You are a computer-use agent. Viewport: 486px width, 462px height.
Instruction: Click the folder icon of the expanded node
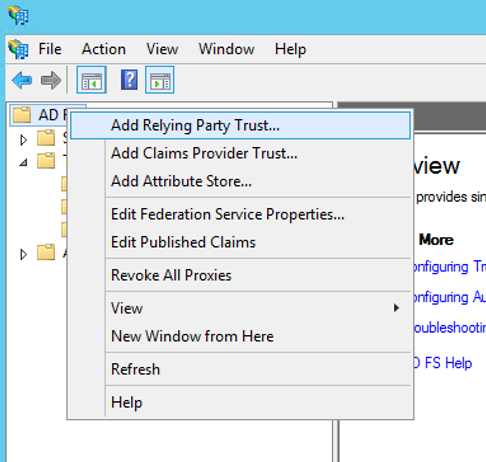click(x=46, y=161)
